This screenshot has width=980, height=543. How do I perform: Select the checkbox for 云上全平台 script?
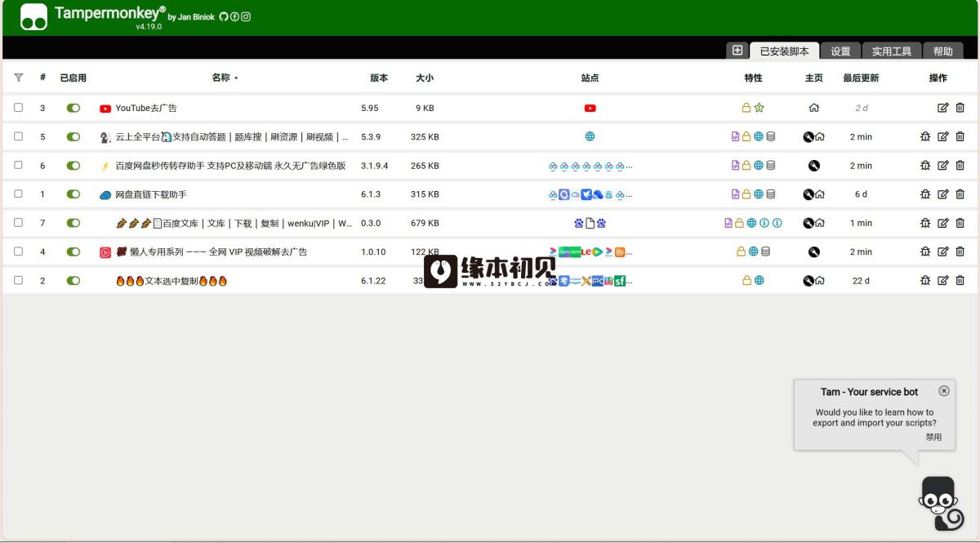(19, 137)
